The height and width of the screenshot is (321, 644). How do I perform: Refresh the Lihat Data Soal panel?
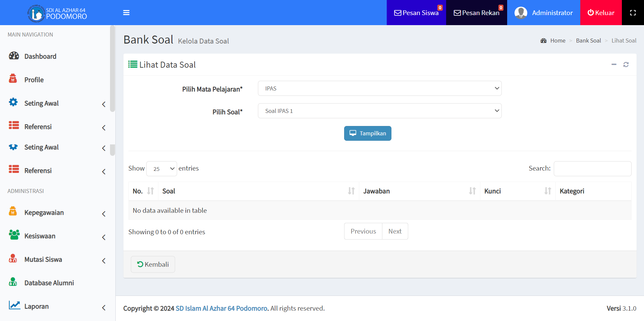tap(626, 64)
